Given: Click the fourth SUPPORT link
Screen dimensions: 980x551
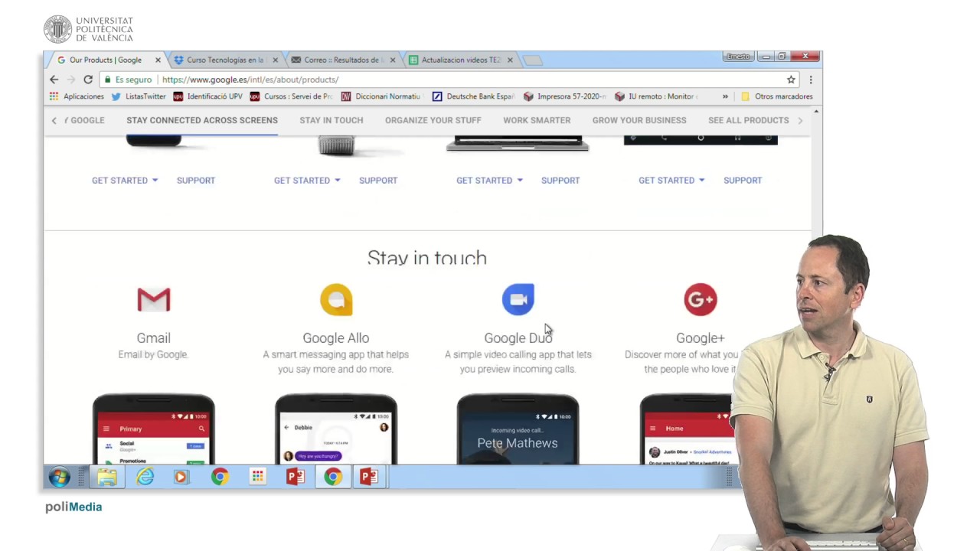Looking at the screenshot, I should pyautogui.click(x=743, y=181).
